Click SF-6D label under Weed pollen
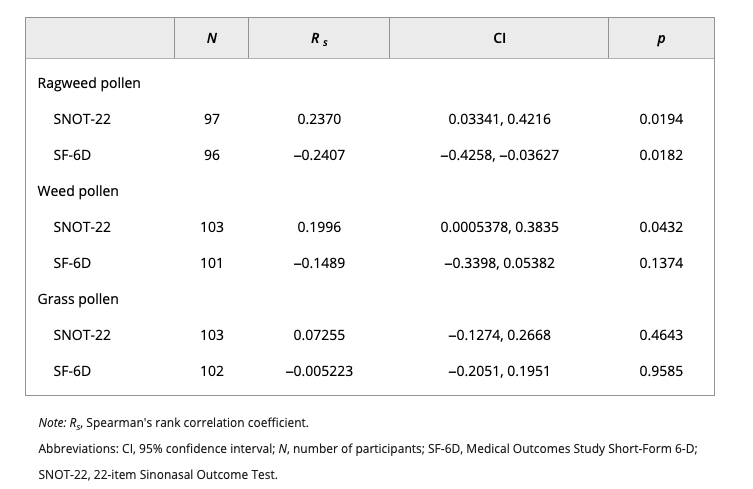This screenshot has height=489, width=753. (72, 263)
